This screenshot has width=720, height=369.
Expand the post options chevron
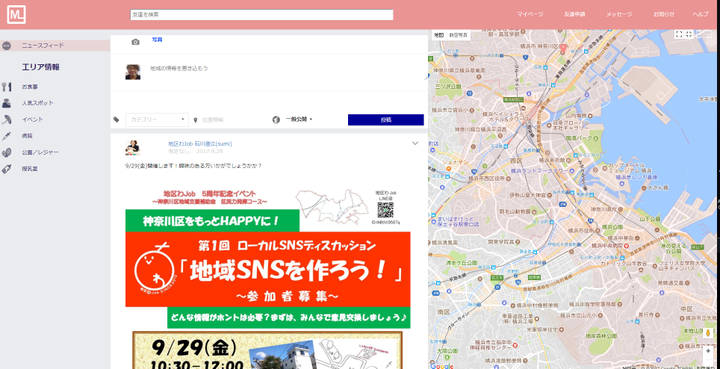[x=415, y=143]
